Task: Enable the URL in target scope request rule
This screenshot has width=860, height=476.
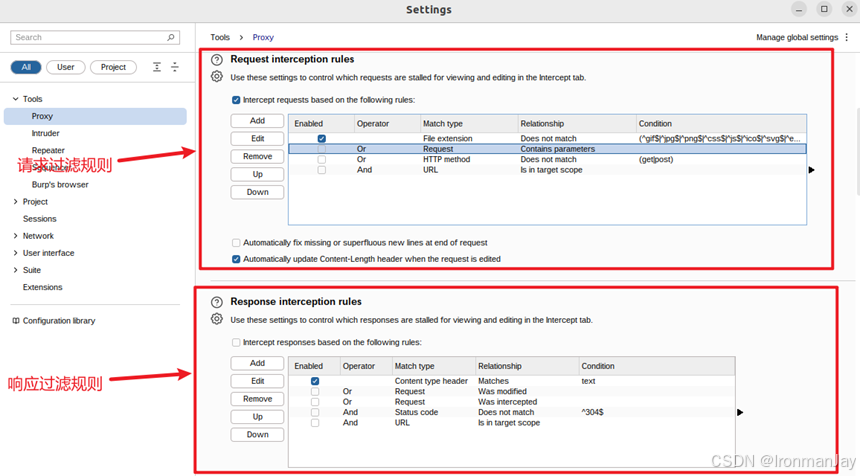Action: [321, 170]
